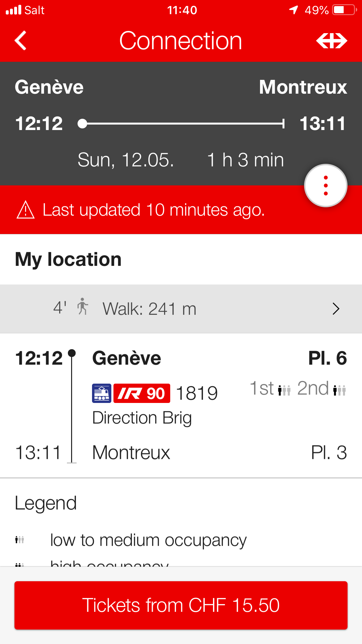Select the Genève departure stop at 12:12

tap(126, 358)
